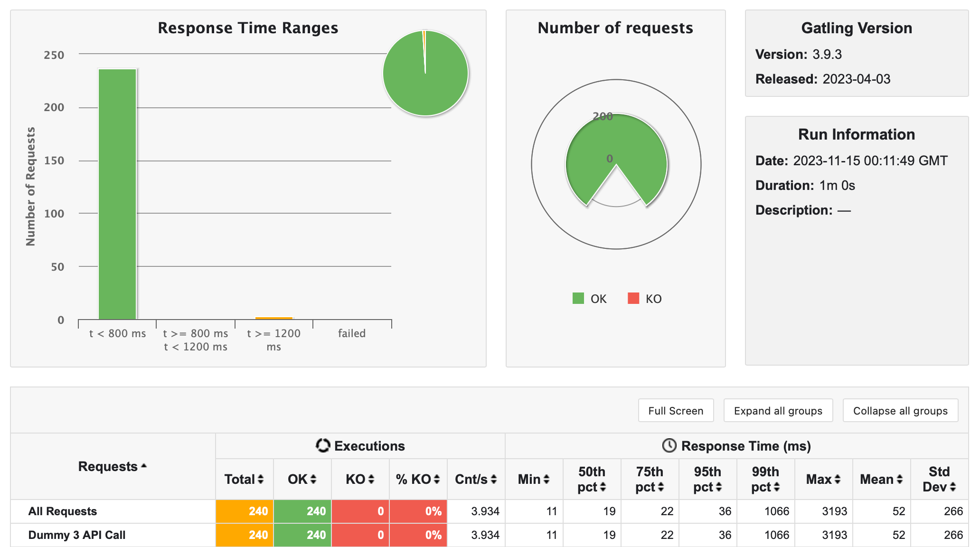Viewport: 980px width, 547px height.
Task: Click the Full Screen button
Action: coord(675,411)
